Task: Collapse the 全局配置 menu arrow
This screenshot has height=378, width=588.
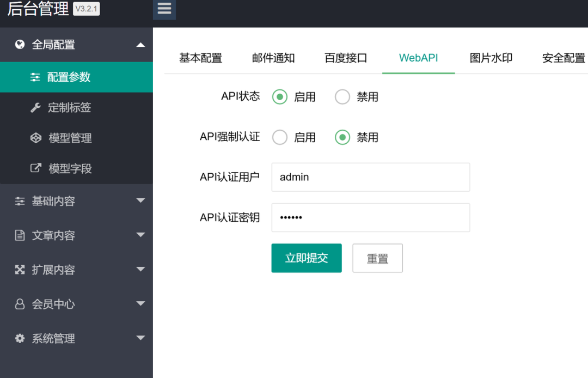Action: tap(140, 45)
